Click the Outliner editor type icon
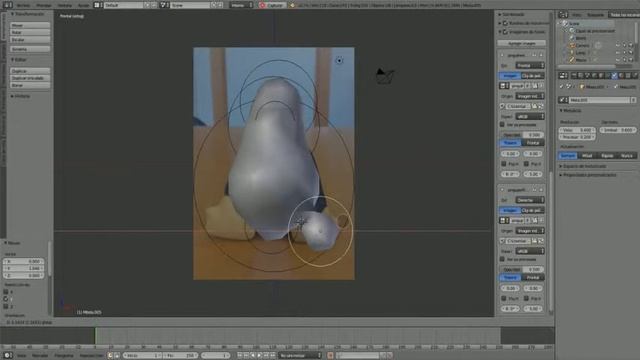The height and width of the screenshot is (360, 640). tap(563, 14)
